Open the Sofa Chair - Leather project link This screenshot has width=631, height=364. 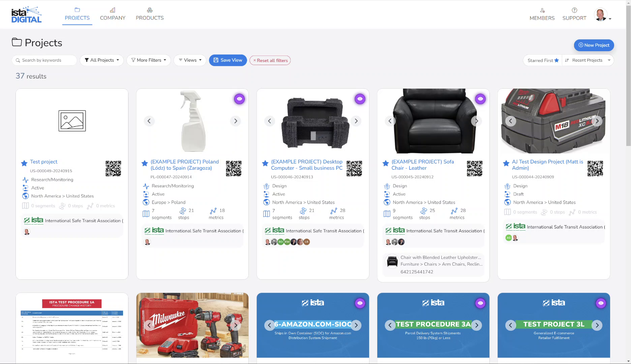coord(423,165)
